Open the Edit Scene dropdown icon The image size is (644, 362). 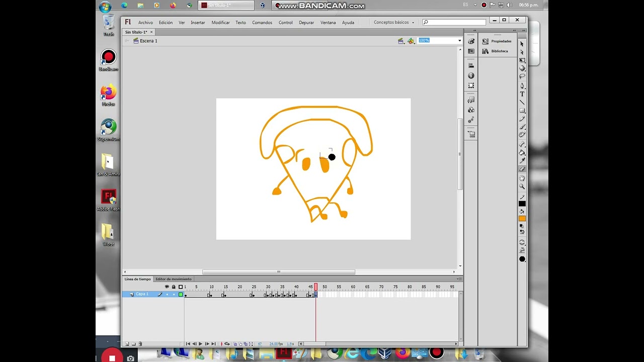coord(401,41)
